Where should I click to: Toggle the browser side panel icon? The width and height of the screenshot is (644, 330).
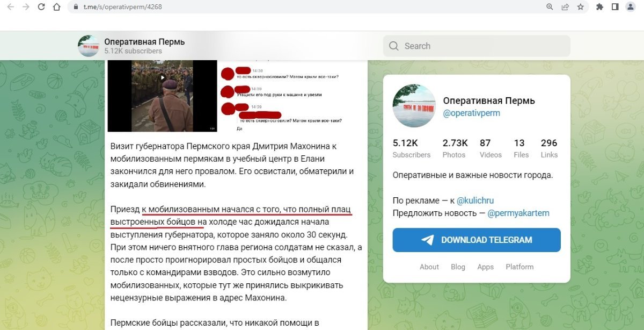point(615,7)
